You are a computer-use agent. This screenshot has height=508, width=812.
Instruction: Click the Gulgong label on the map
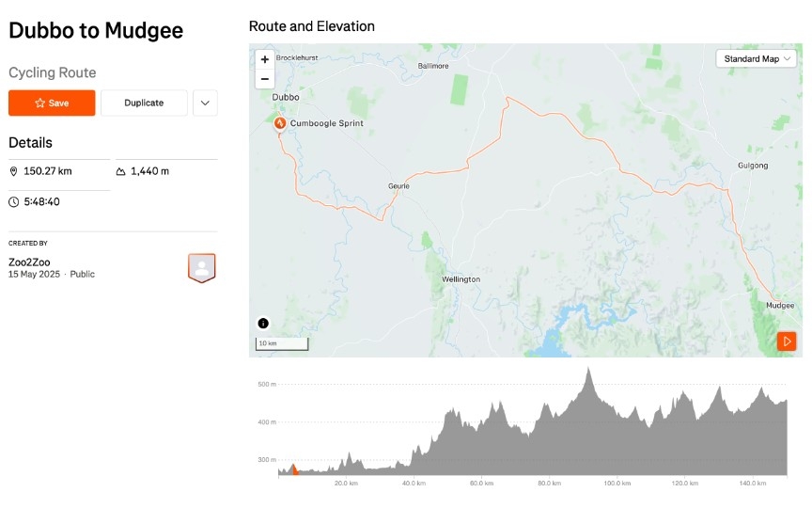[x=754, y=166]
